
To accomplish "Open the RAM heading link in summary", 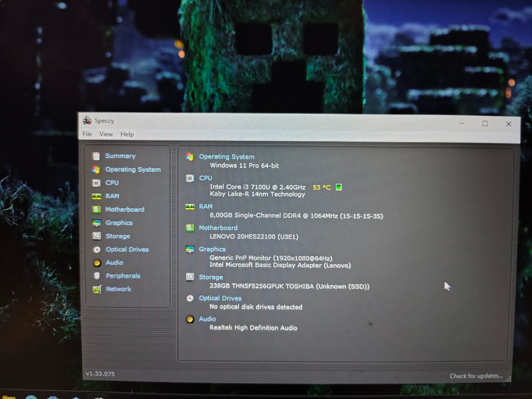I will [x=206, y=206].
